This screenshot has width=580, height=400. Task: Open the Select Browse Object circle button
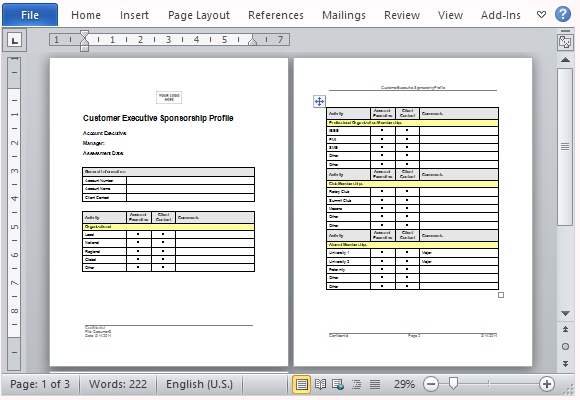click(x=565, y=346)
